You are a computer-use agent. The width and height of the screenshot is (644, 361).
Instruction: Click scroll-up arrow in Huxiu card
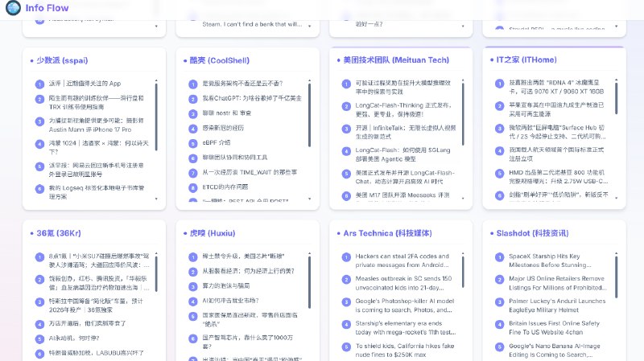coord(309,253)
